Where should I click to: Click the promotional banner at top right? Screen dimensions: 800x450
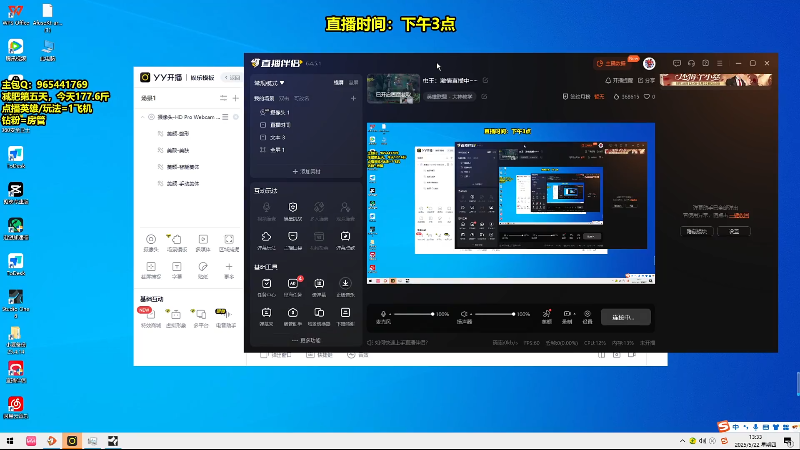pos(715,80)
